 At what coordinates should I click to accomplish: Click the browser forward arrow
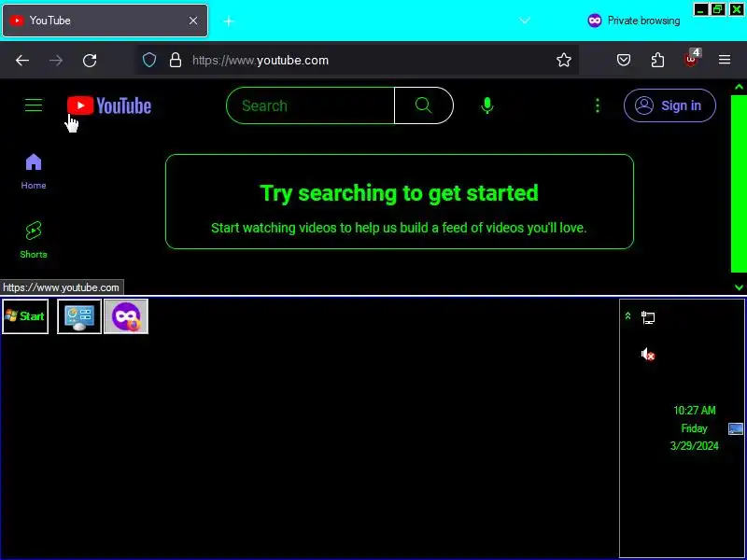(56, 60)
